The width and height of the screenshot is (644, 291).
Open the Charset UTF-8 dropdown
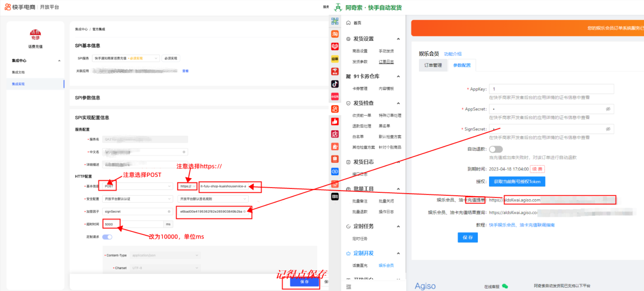(165, 268)
